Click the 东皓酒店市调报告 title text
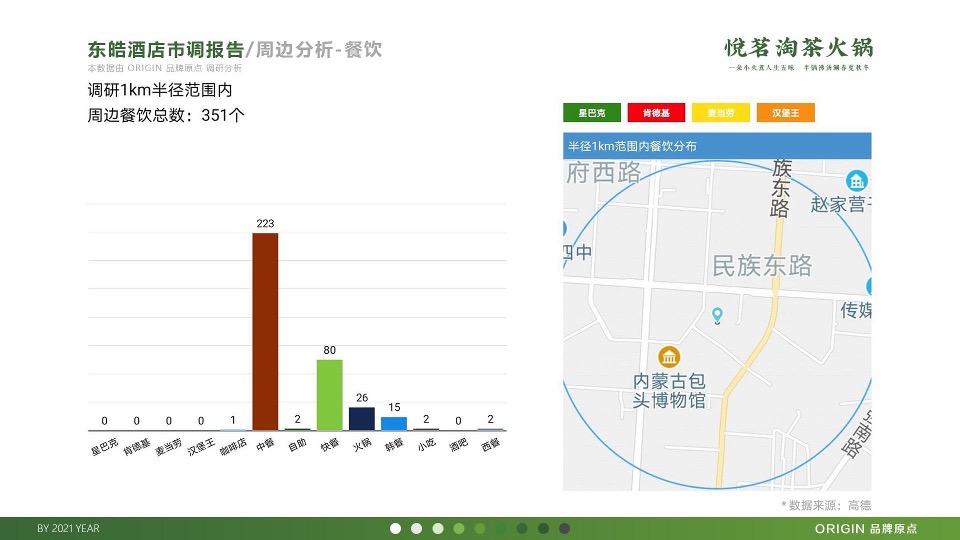960x540 pixels. pyautogui.click(x=166, y=50)
